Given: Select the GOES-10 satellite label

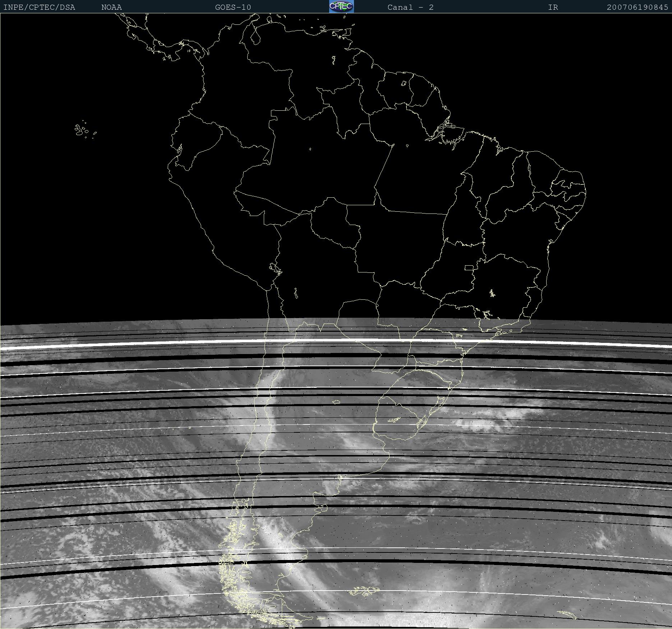Looking at the screenshot, I should tap(233, 8).
